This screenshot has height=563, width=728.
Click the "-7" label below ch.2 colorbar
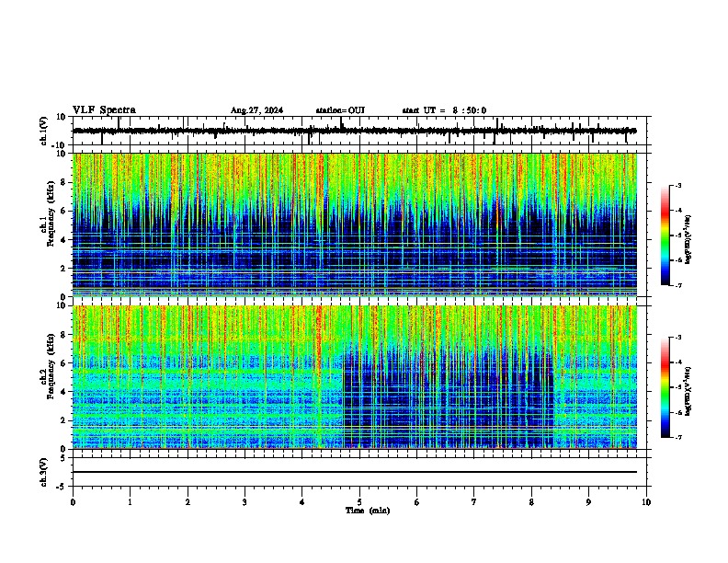677,437
